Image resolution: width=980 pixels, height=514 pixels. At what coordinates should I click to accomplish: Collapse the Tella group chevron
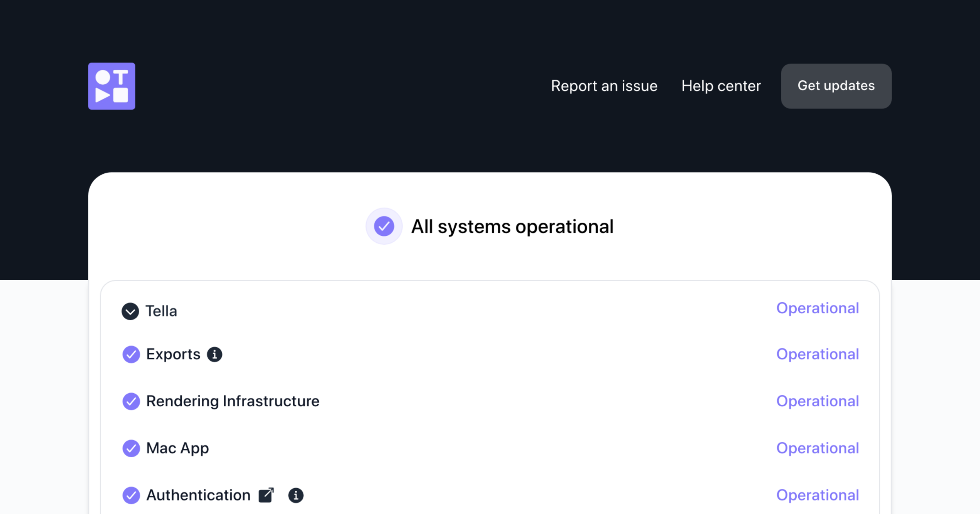(x=130, y=311)
